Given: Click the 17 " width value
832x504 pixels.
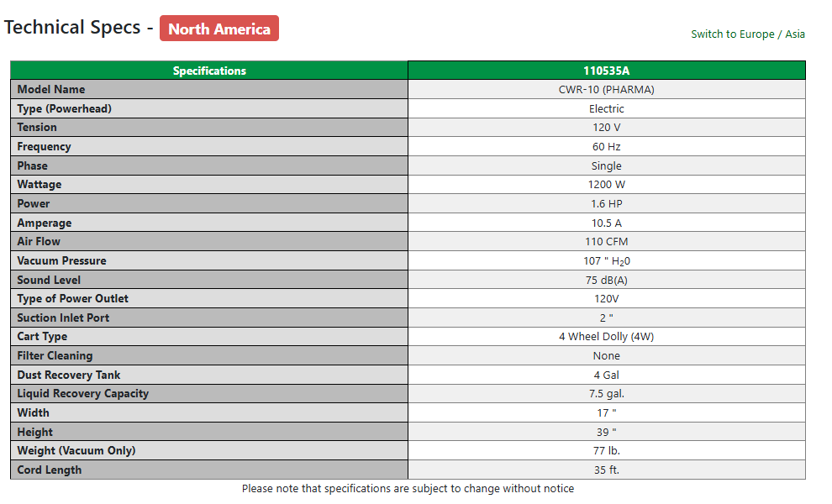Looking at the screenshot, I should (607, 412).
